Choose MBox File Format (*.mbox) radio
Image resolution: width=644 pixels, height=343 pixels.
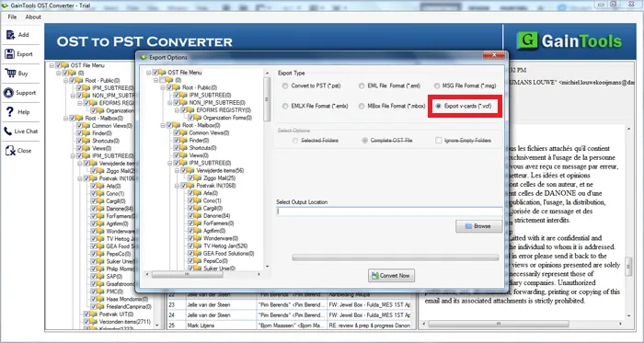tap(362, 106)
